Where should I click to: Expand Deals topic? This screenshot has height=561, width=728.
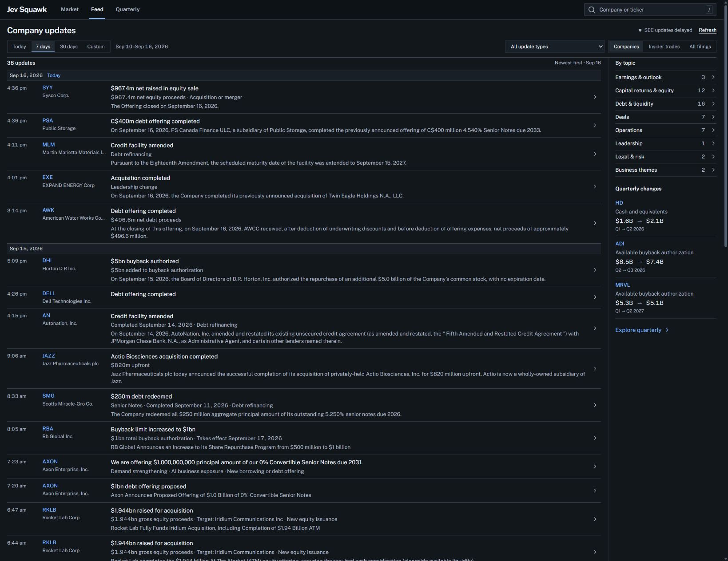pos(665,117)
